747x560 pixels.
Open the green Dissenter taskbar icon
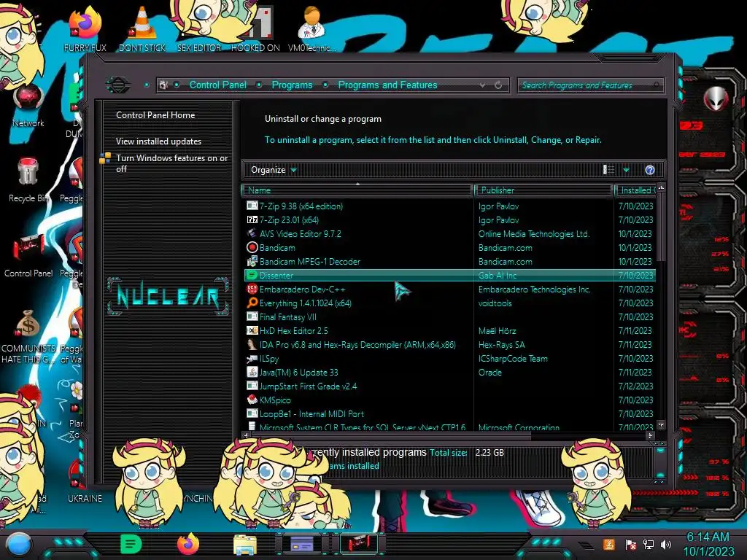[131, 544]
